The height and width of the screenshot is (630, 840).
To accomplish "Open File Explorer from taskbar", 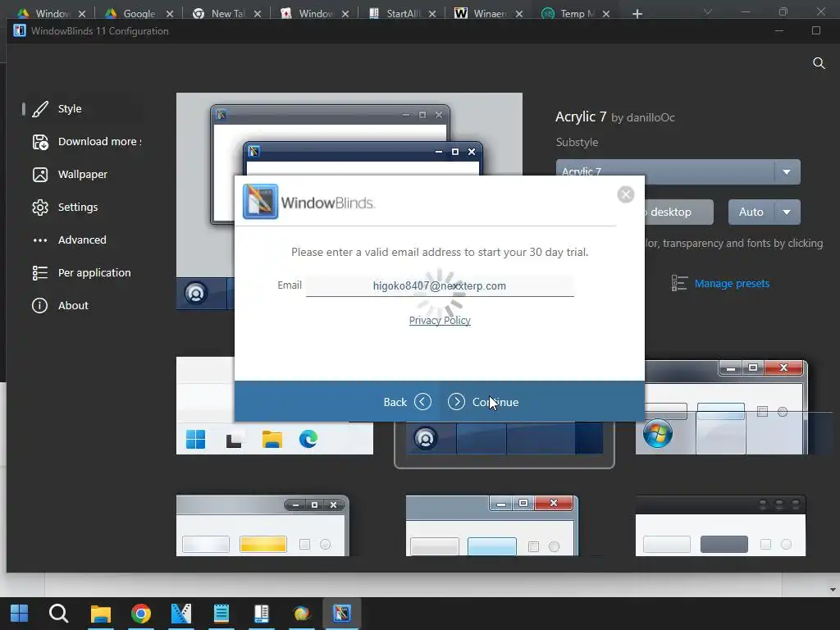I will (100, 614).
